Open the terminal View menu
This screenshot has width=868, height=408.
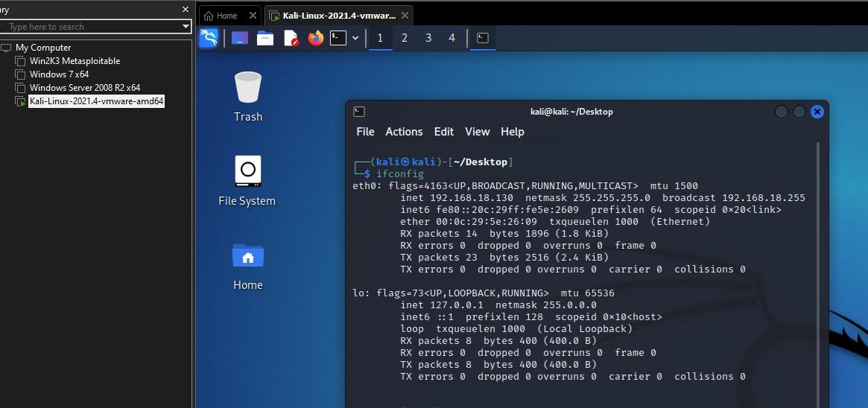pyautogui.click(x=477, y=132)
